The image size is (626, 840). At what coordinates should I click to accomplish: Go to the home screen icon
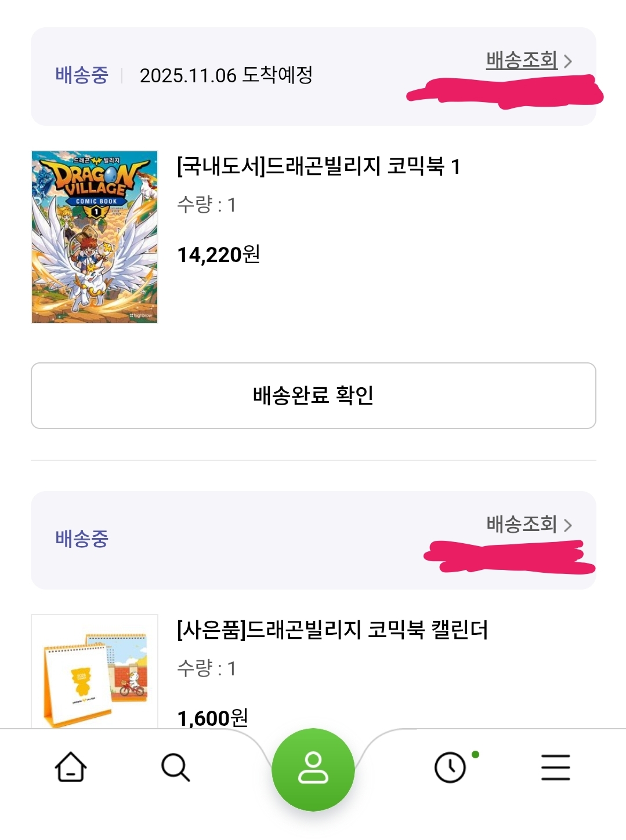click(x=71, y=767)
